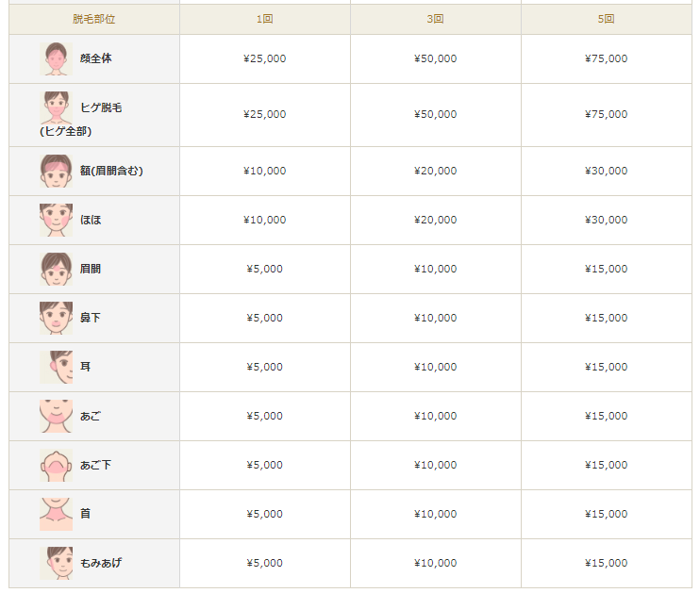Click the 3回 column header
Viewport: 700px width, 593px height.
coord(435,19)
